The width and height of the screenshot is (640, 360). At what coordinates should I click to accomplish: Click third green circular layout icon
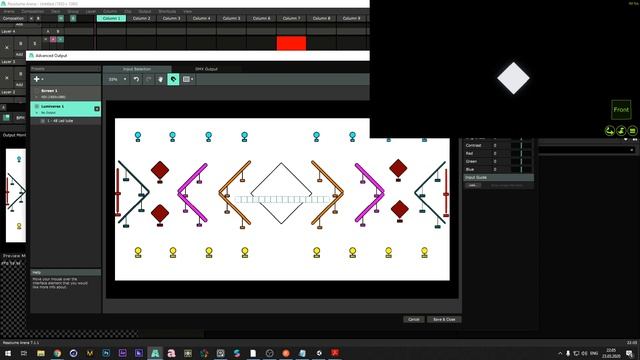[x=633, y=131]
